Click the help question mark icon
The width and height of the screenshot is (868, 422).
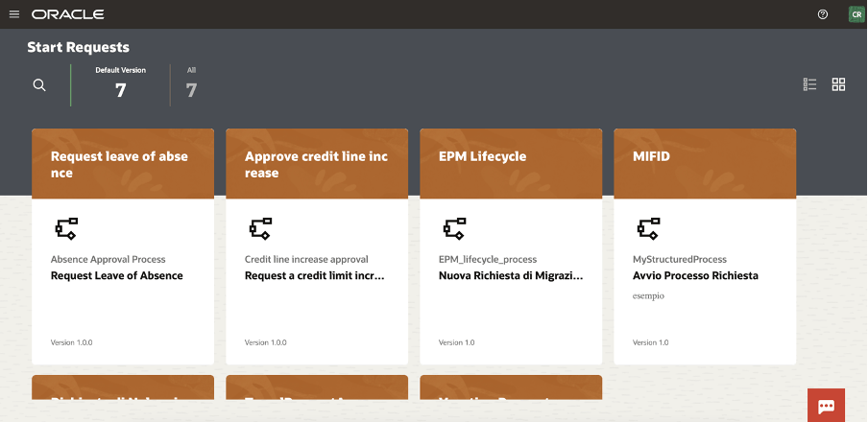click(822, 14)
